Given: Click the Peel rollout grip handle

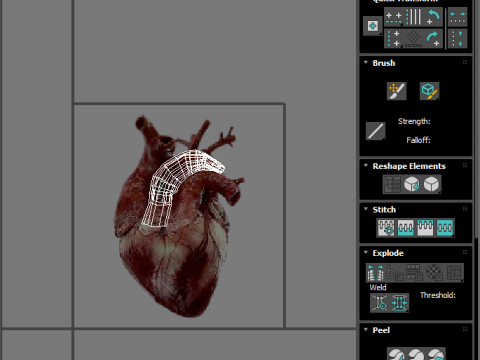Looking at the screenshot, I should click(x=465, y=329).
